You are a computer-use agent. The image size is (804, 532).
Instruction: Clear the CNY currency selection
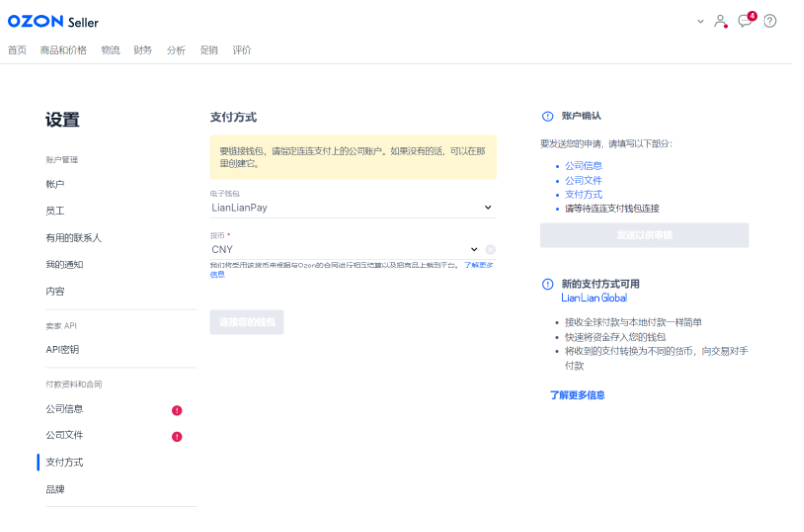[490, 249]
